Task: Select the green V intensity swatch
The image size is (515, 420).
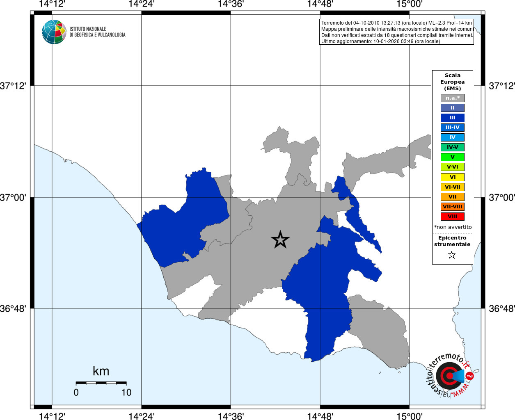Action: [453, 157]
